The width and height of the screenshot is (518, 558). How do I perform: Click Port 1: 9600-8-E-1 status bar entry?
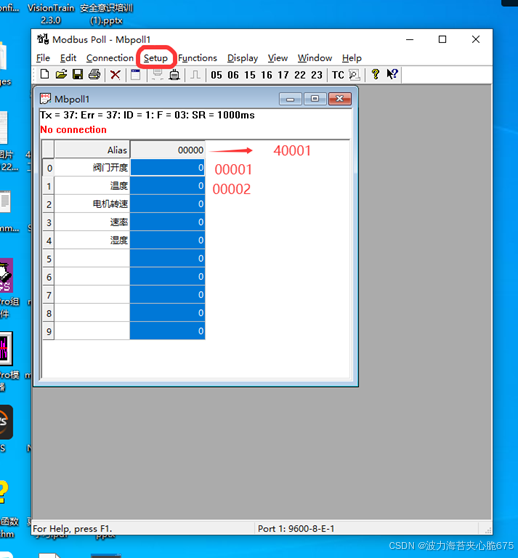coord(296,528)
